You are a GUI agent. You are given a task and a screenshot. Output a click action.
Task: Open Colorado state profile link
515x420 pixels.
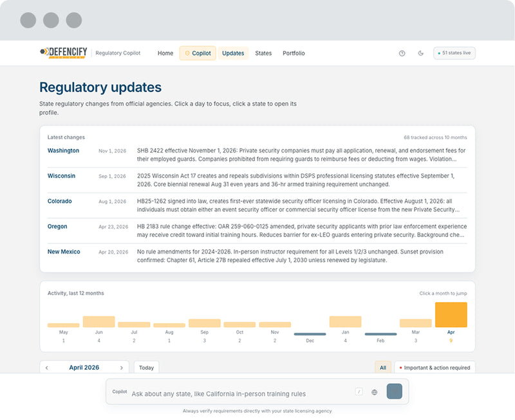(59, 201)
